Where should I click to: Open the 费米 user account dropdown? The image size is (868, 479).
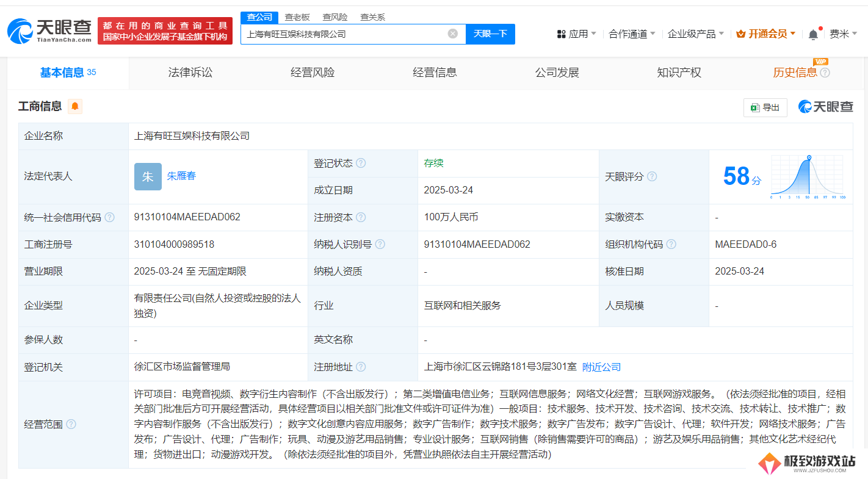tap(844, 34)
